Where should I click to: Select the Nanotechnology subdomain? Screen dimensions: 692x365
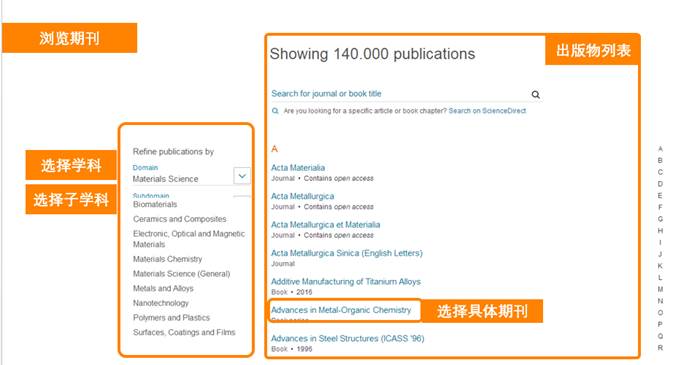[x=161, y=303]
